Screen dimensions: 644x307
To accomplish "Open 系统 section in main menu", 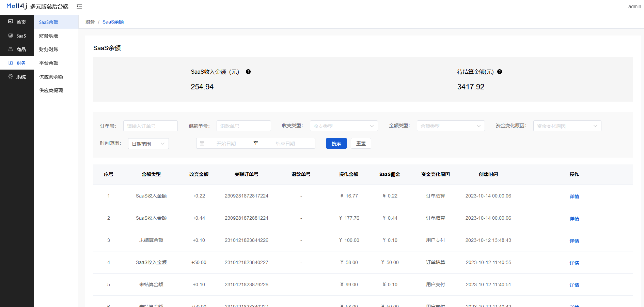I will point(17,76).
